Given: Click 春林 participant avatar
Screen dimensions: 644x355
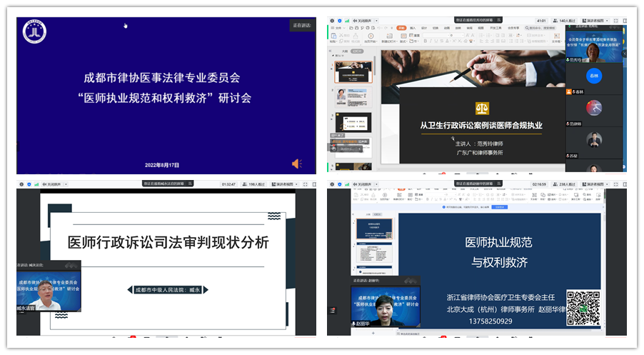Looking at the screenshot, I should click(594, 76).
